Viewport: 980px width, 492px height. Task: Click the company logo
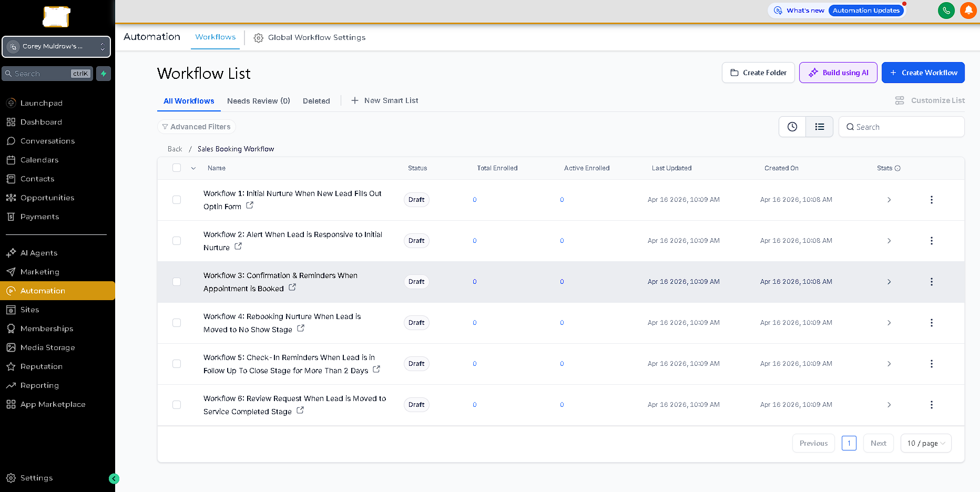(x=56, y=17)
